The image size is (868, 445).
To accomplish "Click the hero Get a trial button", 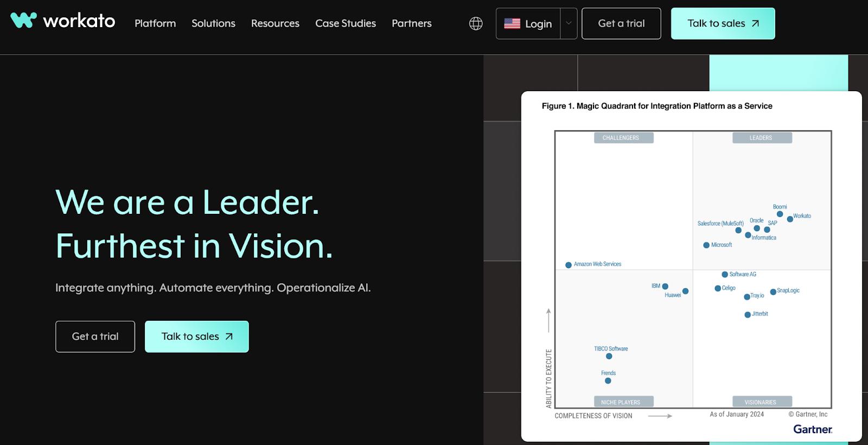I will pos(95,336).
